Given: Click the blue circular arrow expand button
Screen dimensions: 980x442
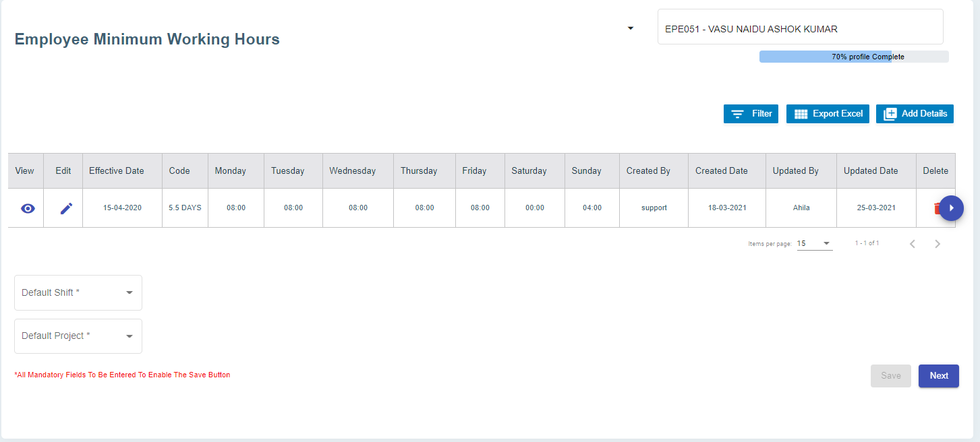Looking at the screenshot, I should coord(951,208).
